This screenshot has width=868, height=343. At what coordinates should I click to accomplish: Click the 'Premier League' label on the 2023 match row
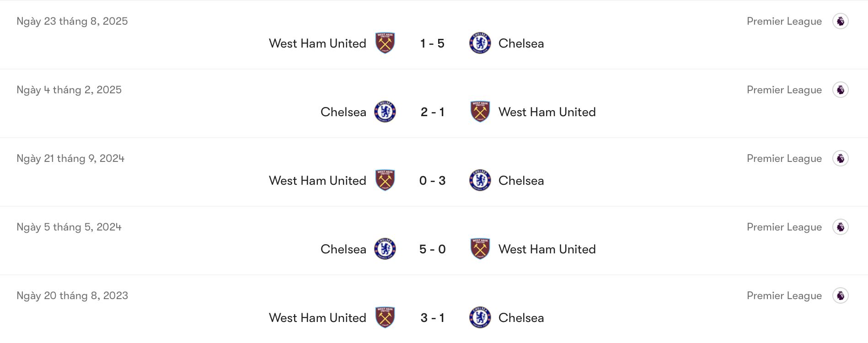784,295
